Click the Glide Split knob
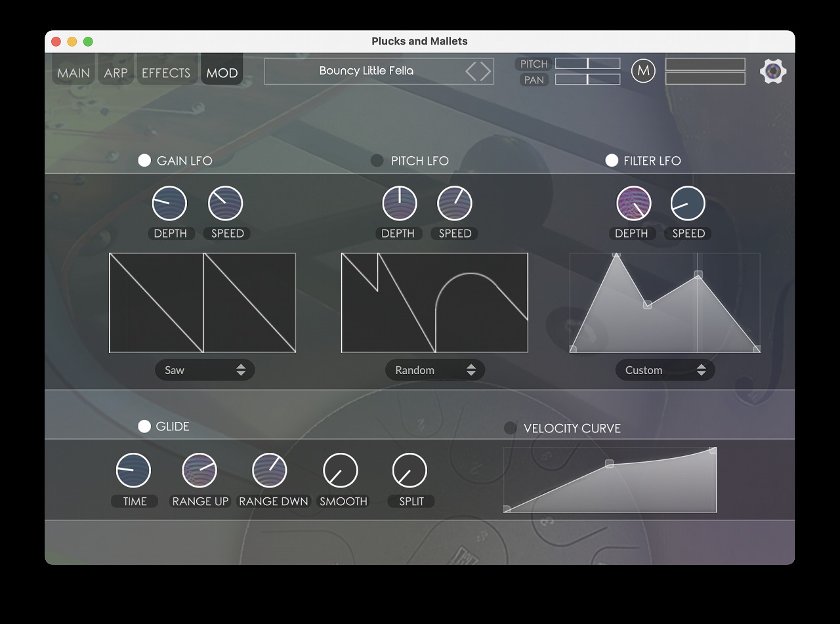840x624 pixels. (409, 470)
